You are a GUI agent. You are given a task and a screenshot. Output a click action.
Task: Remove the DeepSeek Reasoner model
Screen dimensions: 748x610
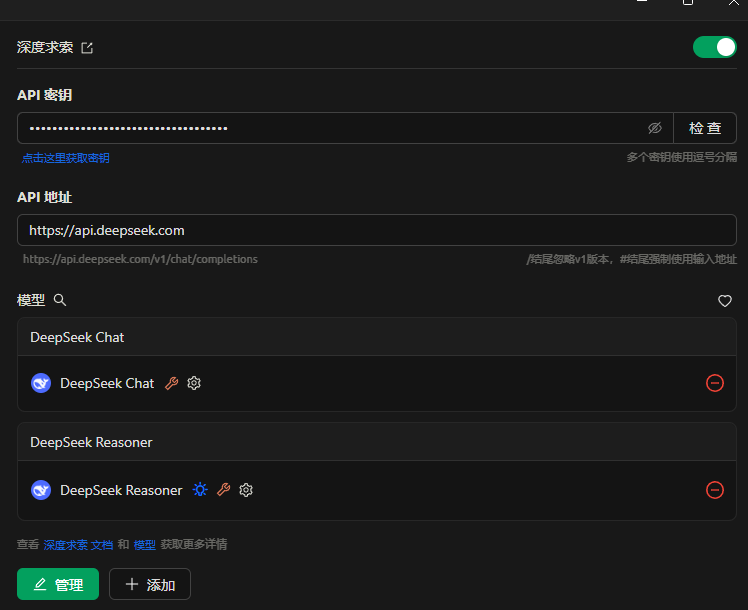point(714,490)
